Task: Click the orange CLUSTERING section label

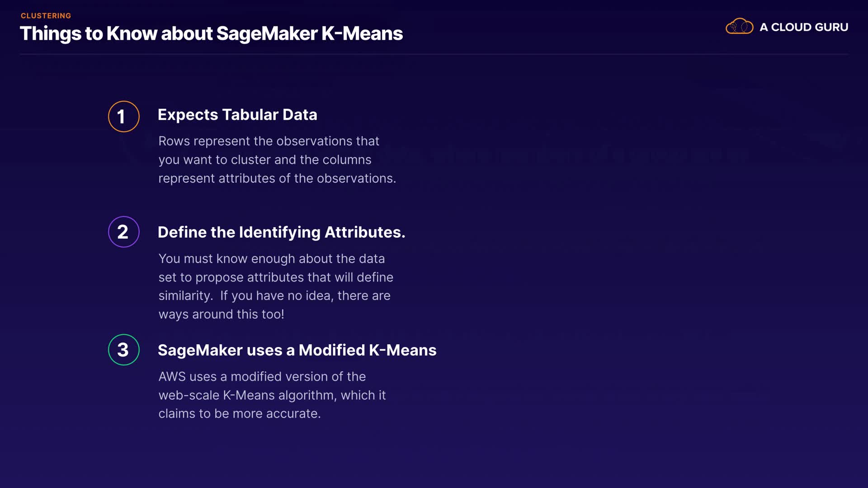Action: pos(46,16)
